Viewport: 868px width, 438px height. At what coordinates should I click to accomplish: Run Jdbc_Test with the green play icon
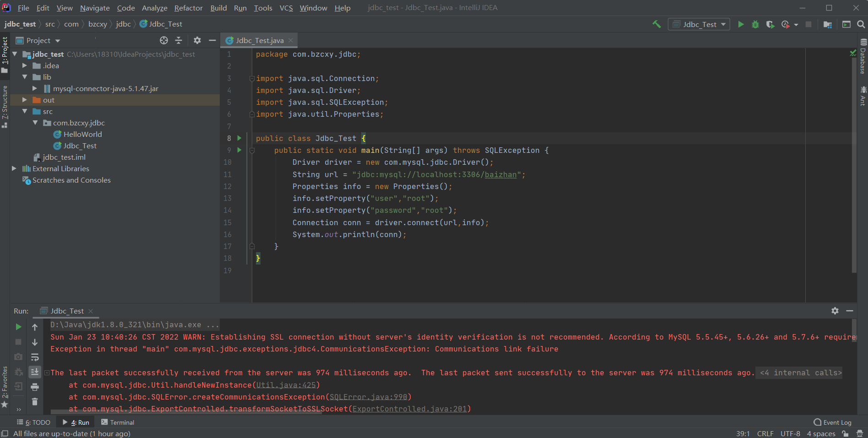click(741, 24)
